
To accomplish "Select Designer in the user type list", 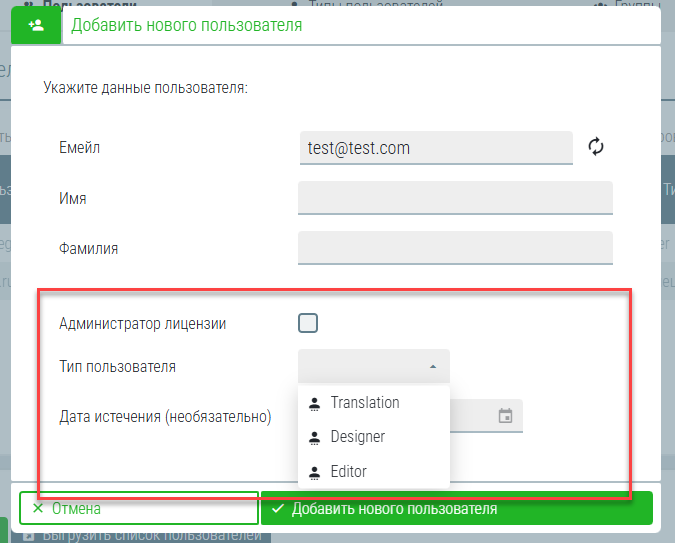I will click(x=358, y=437).
